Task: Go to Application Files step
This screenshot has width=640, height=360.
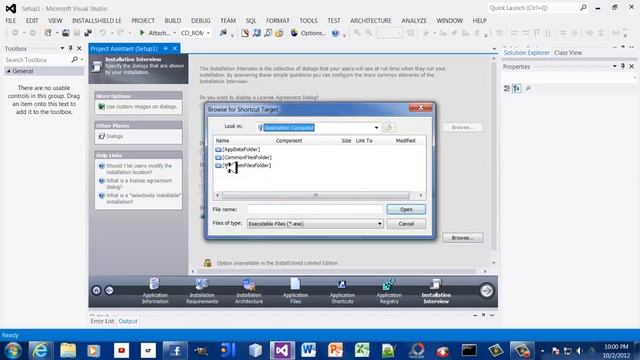Action: (x=295, y=291)
